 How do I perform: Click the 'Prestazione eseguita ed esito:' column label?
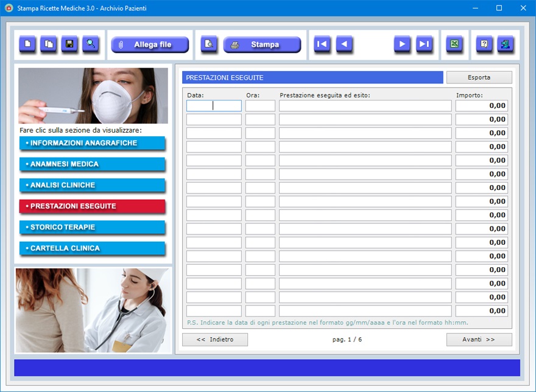[325, 96]
